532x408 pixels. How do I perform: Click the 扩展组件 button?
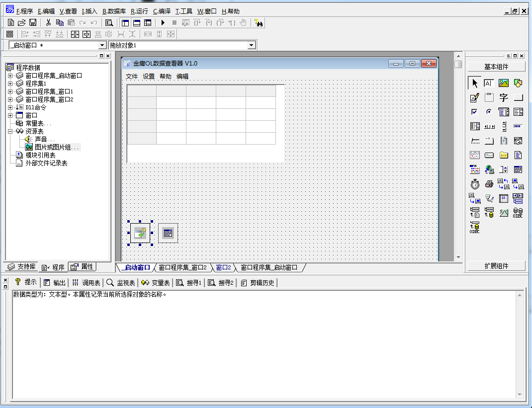click(496, 266)
